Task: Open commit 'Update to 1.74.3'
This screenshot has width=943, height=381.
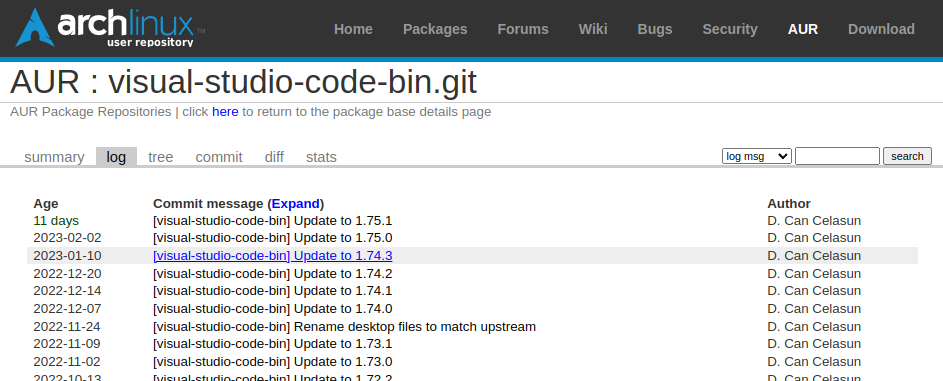Action: (272, 255)
